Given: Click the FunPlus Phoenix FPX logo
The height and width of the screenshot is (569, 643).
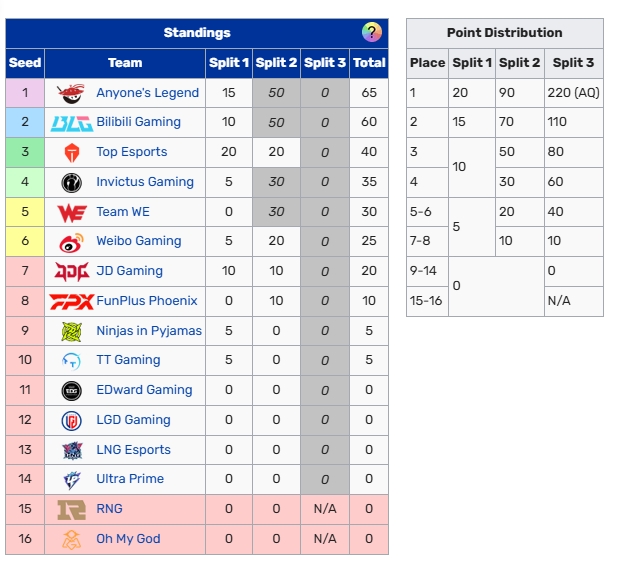Looking at the screenshot, I should click(72, 301).
